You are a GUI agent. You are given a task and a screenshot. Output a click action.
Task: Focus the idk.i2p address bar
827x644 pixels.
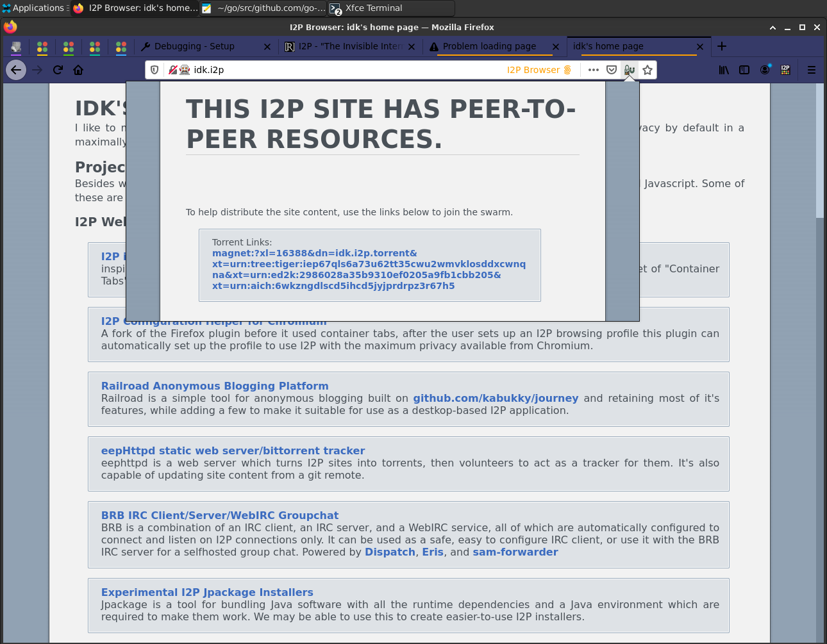(x=346, y=70)
